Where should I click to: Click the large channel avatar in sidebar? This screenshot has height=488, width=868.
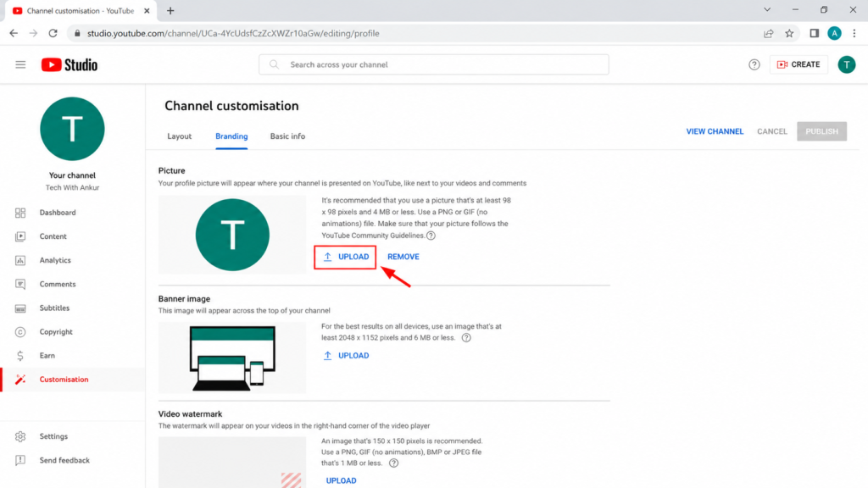point(73,129)
